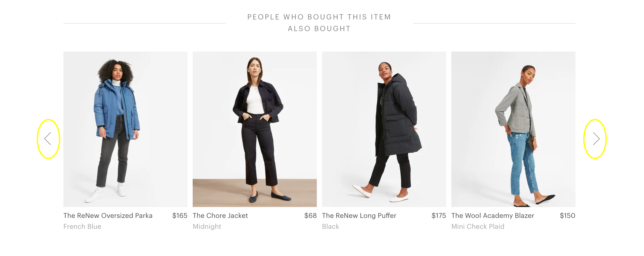Click the $175 puffer price
644x256 pixels.
(439, 216)
